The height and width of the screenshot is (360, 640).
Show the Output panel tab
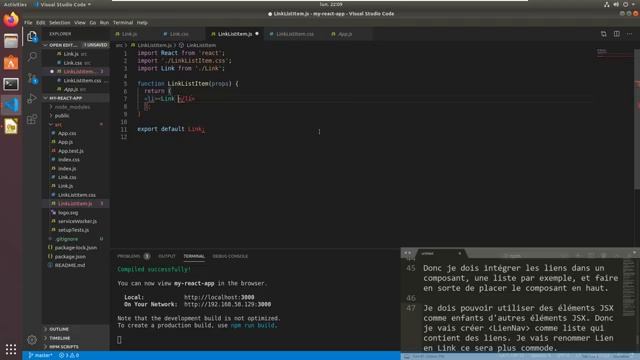click(x=167, y=256)
